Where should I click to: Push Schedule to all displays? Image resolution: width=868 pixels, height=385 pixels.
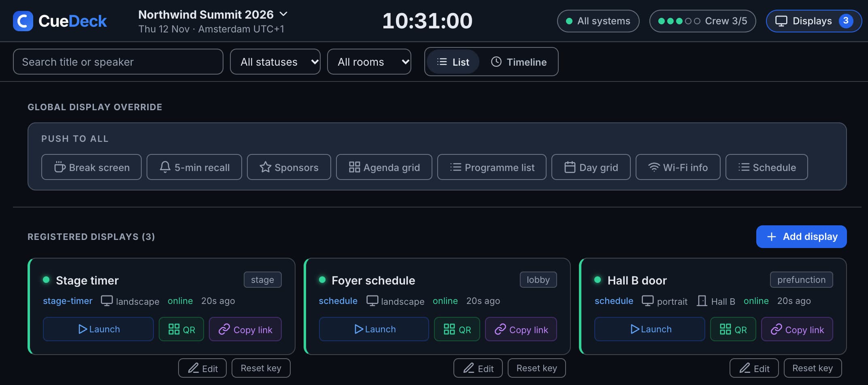click(767, 167)
